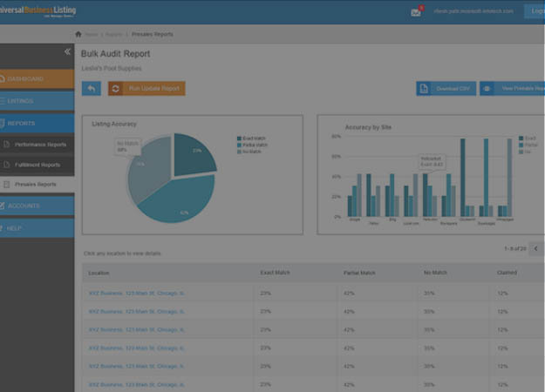Viewport: 545px width, 392px height.
Task: Click the 23% exact match pie slice
Action: tap(193, 154)
